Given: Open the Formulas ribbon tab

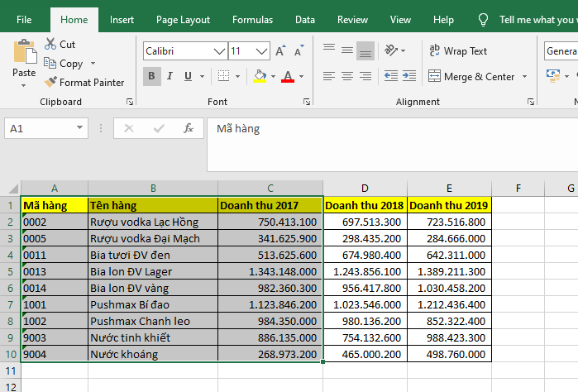Looking at the screenshot, I should point(252,20).
